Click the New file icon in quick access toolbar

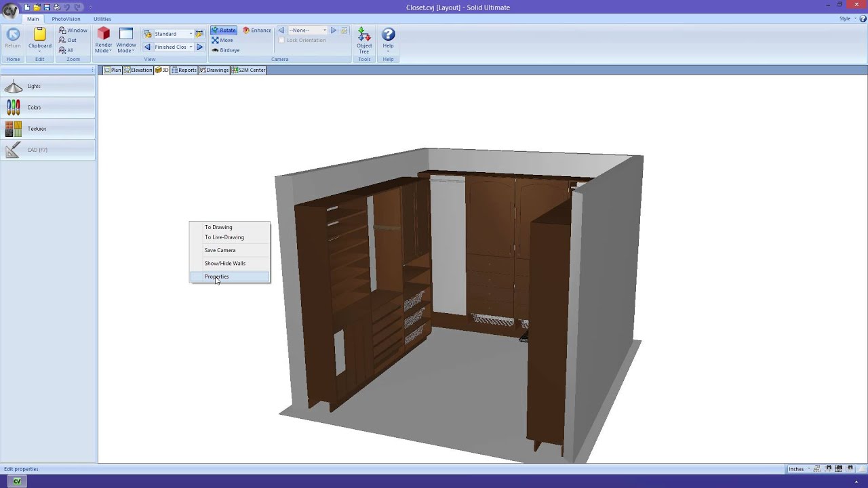coord(27,7)
